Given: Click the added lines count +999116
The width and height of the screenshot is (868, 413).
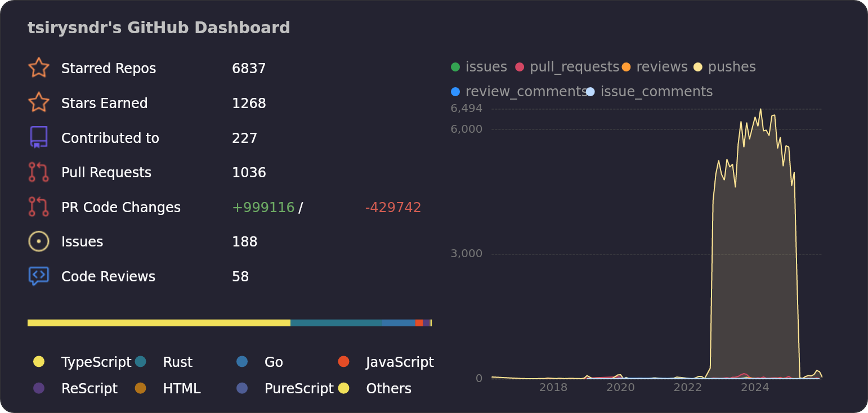Looking at the screenshot, I should [263, 208].
